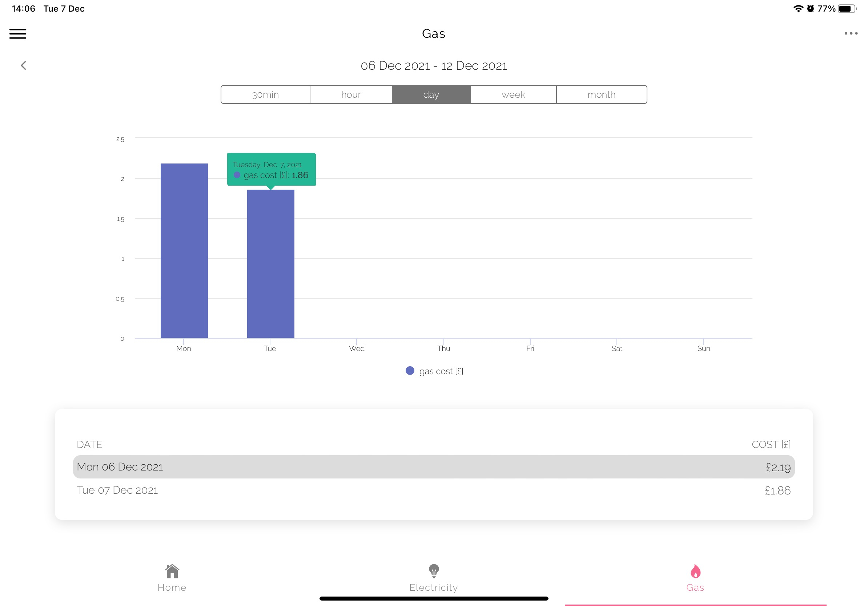Switch to the week view
The width and height of the screenshot is (868, 606).
(x=513, y=94)
